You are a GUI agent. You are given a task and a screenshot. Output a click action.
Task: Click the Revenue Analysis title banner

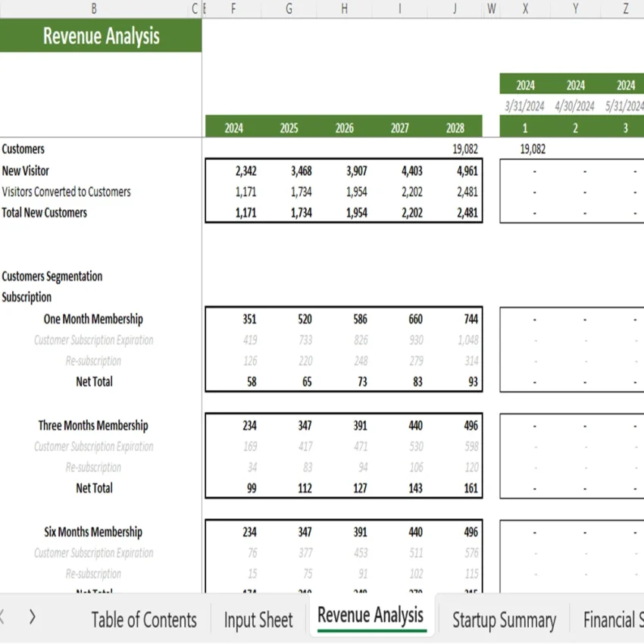(102, 35)
